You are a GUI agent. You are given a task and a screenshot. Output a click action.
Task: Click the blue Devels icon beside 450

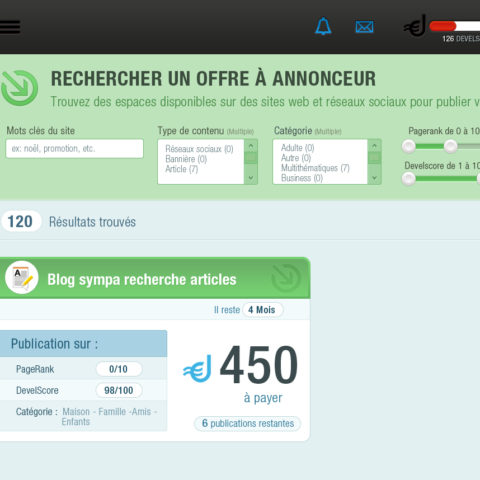click(197, 368)
